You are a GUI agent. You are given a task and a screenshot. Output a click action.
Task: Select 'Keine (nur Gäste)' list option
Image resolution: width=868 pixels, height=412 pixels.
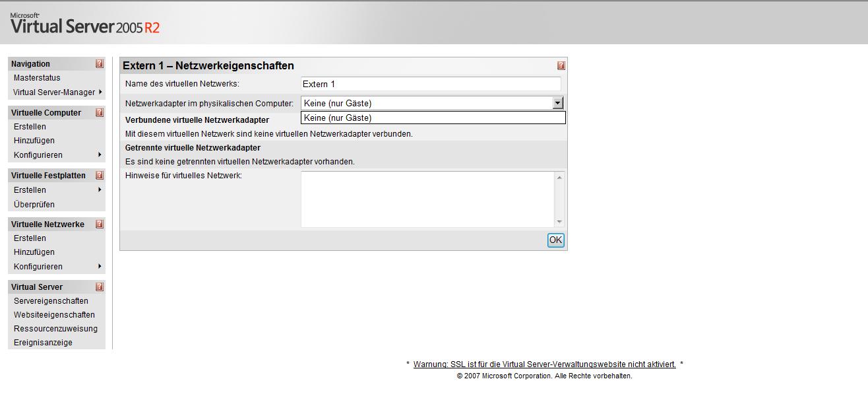click(433, 118)
